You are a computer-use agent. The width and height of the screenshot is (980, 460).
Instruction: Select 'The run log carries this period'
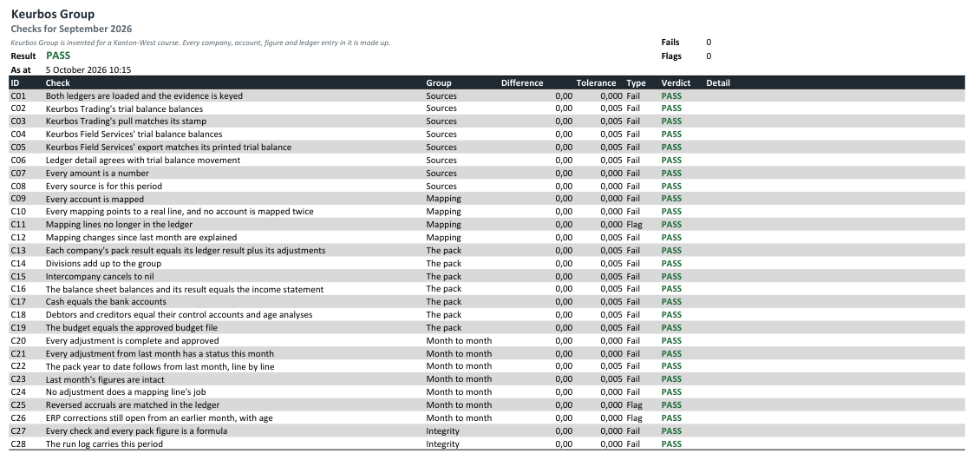pyautogui.click(x=104, y=444)
